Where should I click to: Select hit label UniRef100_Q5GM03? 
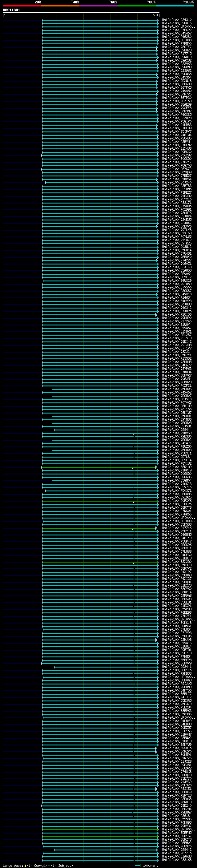177,450
